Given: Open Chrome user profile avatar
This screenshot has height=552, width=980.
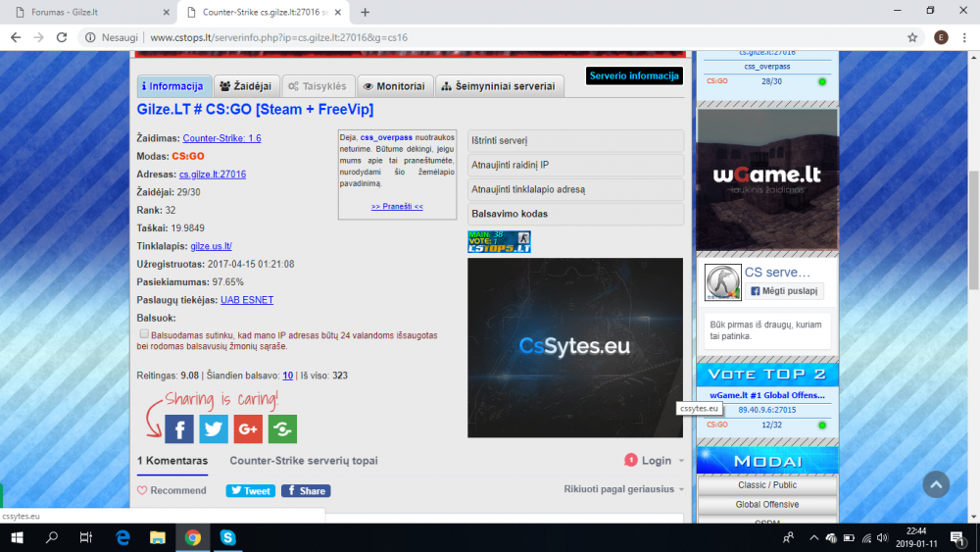Looking at the screenshot, I should (x=941, y=37).
